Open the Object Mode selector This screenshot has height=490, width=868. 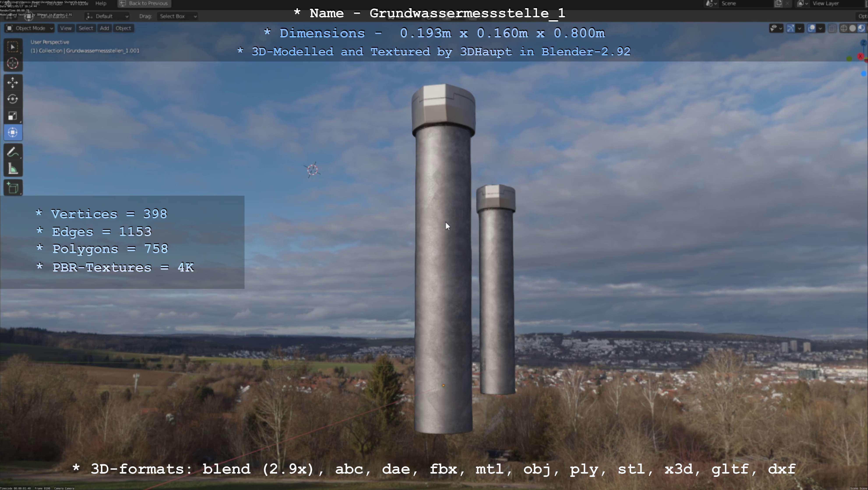(x=30, y=28)
